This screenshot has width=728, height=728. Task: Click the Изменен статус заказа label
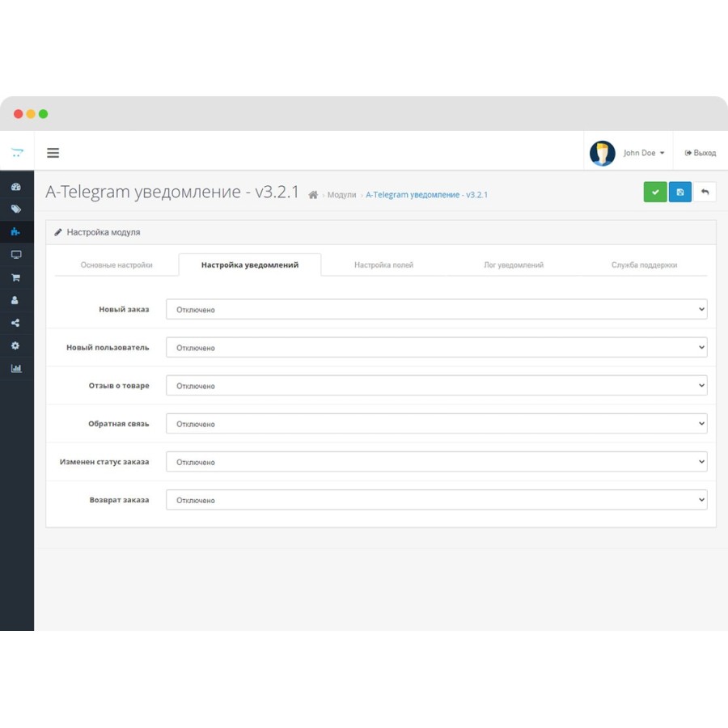point(104,462)
